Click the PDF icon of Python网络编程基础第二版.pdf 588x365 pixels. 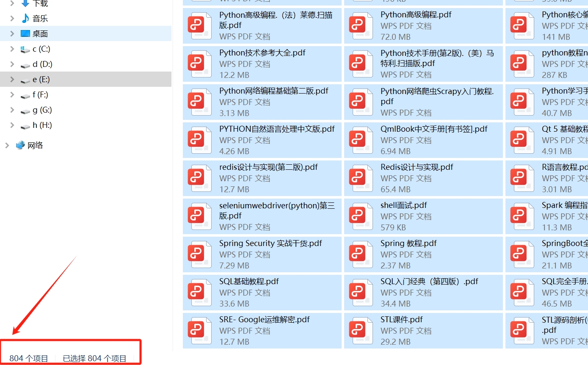(199, 102)
